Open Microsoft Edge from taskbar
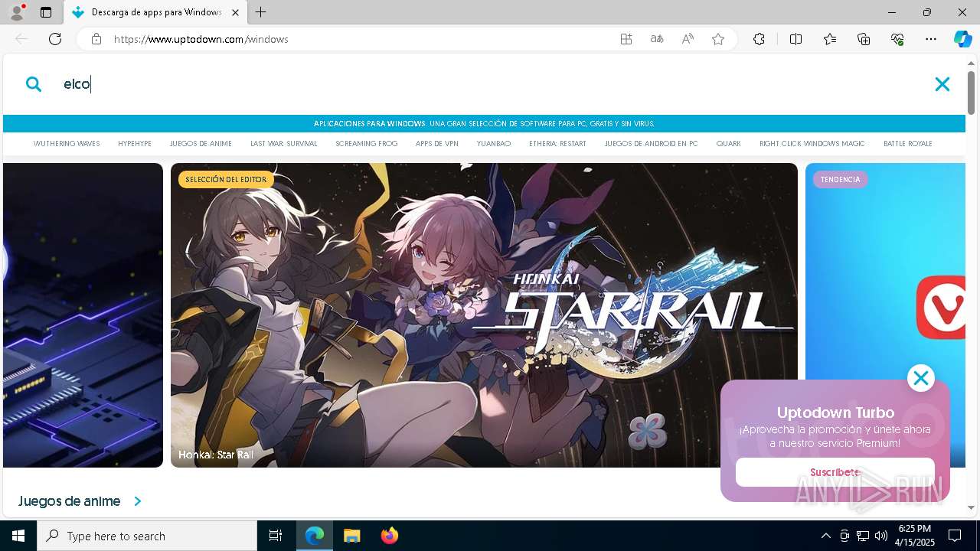980x551 pixels. click(315, 536)
